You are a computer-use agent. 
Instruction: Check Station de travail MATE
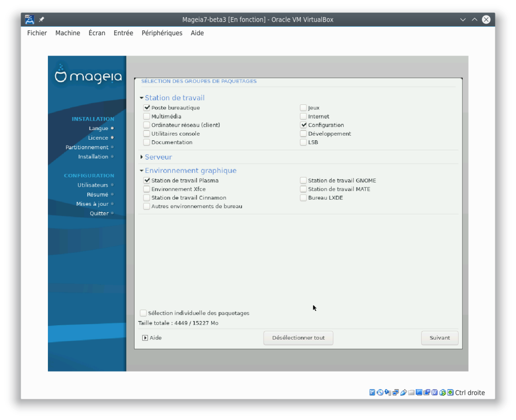click(x=303, y=189)
